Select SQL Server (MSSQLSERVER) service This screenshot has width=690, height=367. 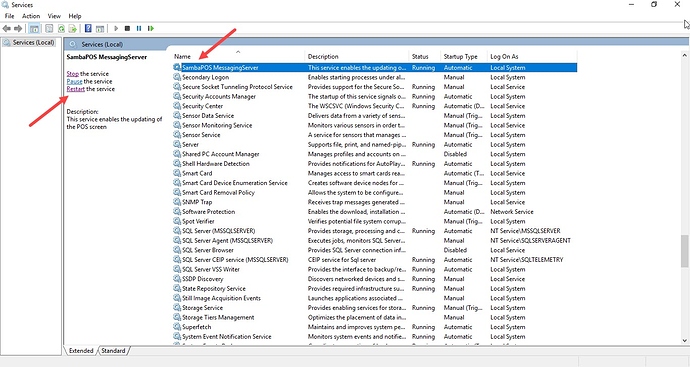pyautogui.click(x=374, y=231)
